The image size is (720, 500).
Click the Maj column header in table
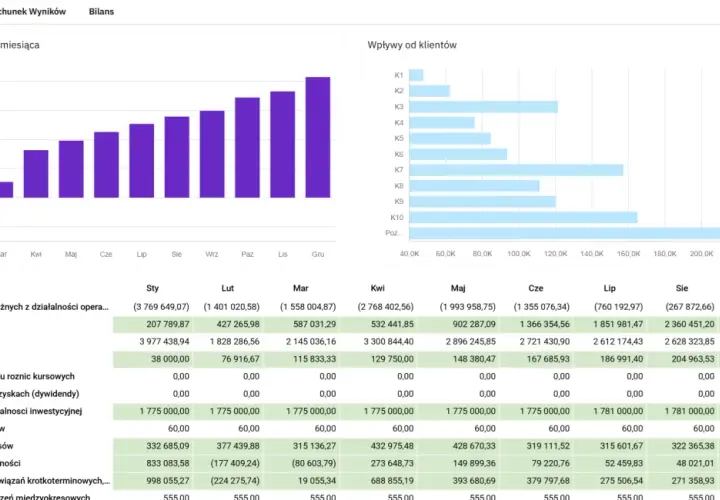click(x=458, y=288)
